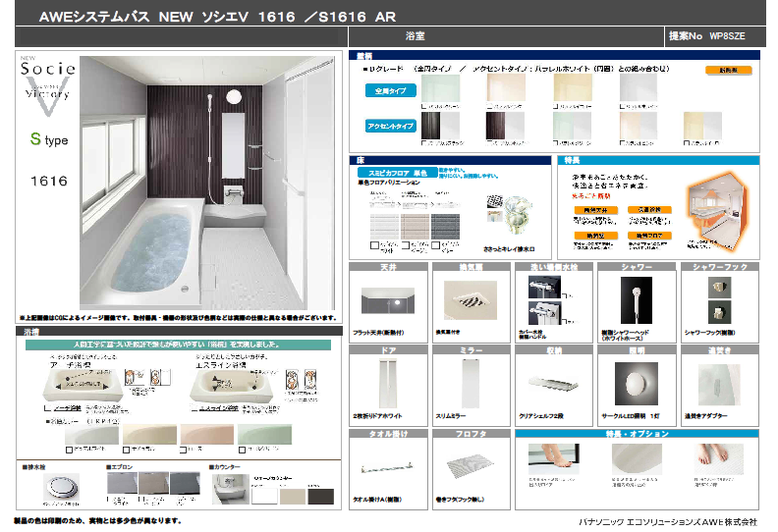Click the orange 保温浴槽 label
Viewport: 778px width, 532px height.
point(649,210)
